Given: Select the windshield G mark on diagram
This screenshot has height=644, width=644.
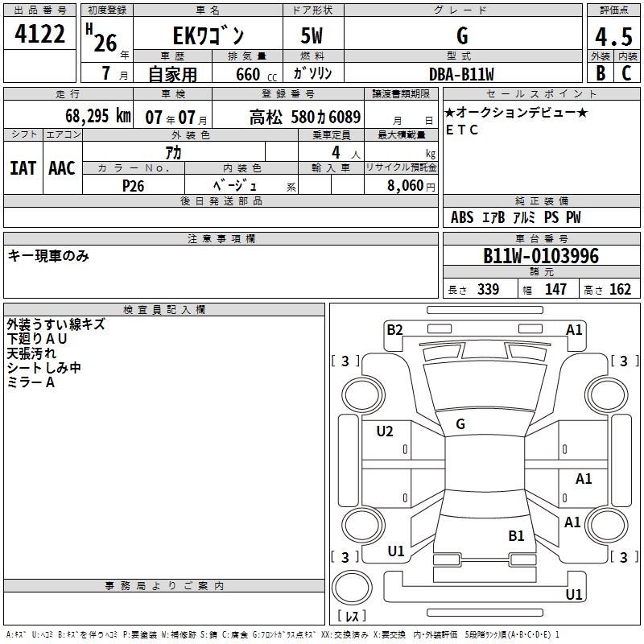Looking at the screenshot, I should point(460,424).
